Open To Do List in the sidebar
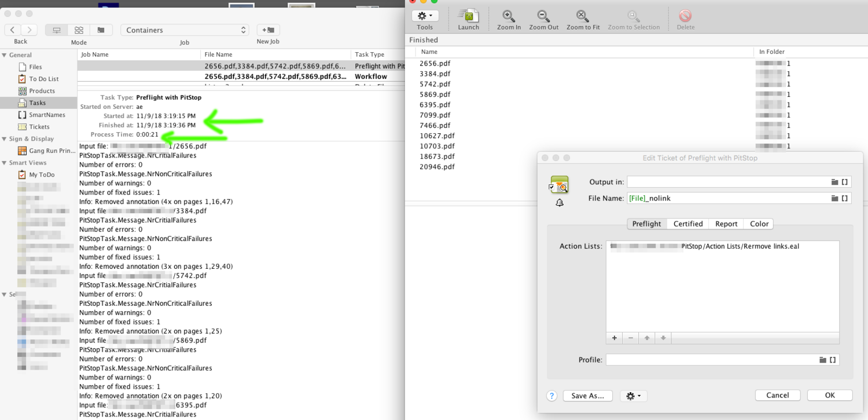The height and width of the screenshot is (420, 868). pos(38,79)
